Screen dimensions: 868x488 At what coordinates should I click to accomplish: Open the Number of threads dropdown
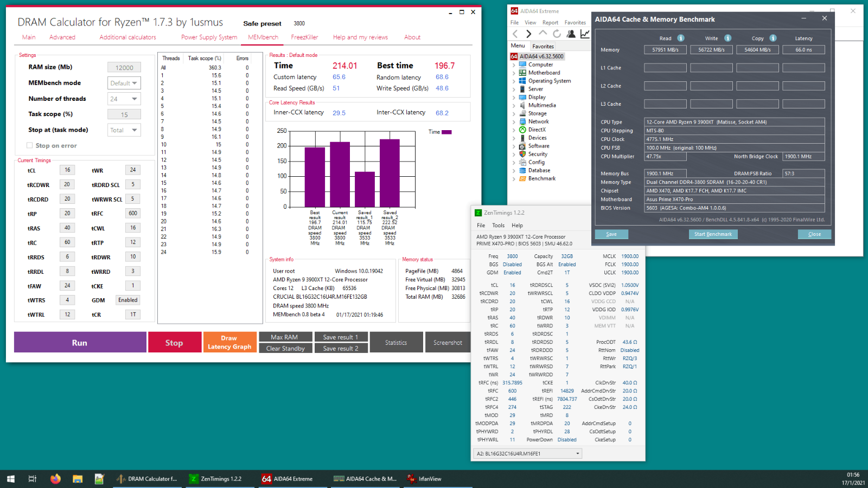(x=124, y=99)
